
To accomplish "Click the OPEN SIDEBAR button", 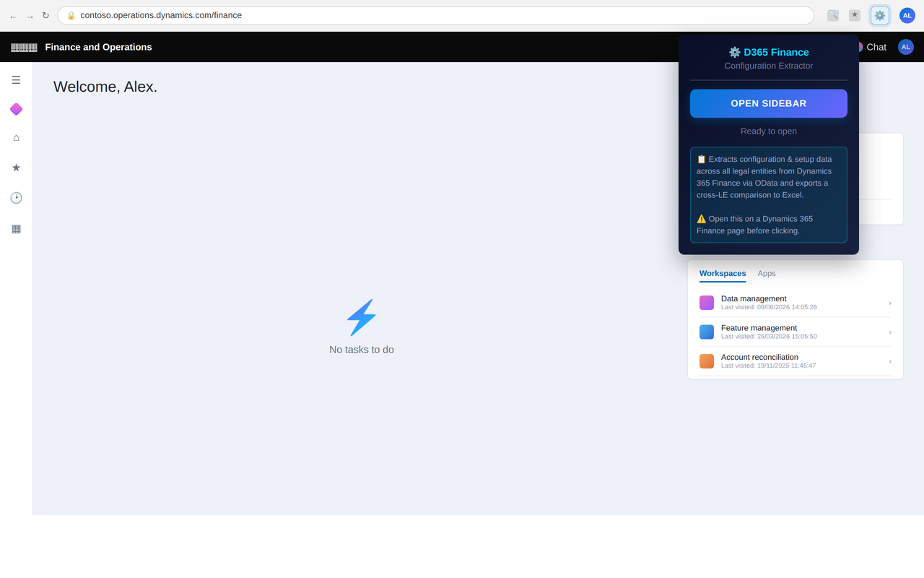I will [769, 103].
